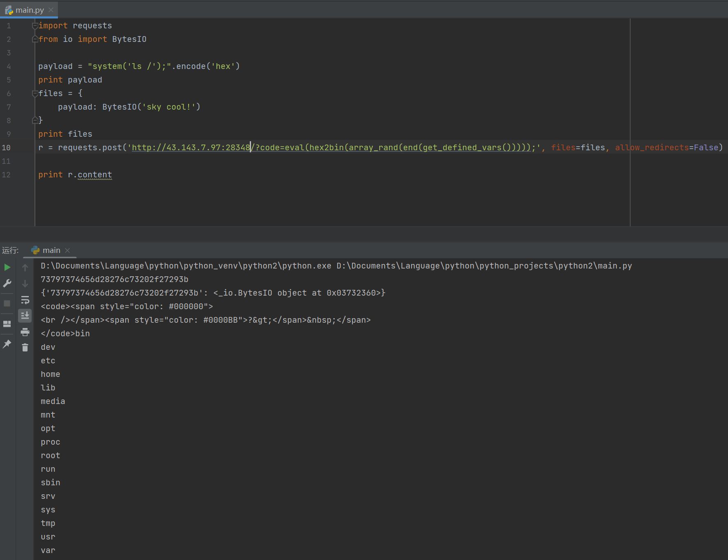
Task: Click the fold marker on line 2
Action: click(x=35, y=39)
